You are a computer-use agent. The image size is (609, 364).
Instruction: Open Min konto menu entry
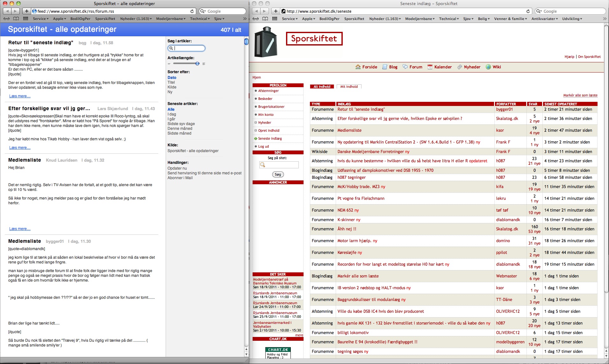pos(266,115)
